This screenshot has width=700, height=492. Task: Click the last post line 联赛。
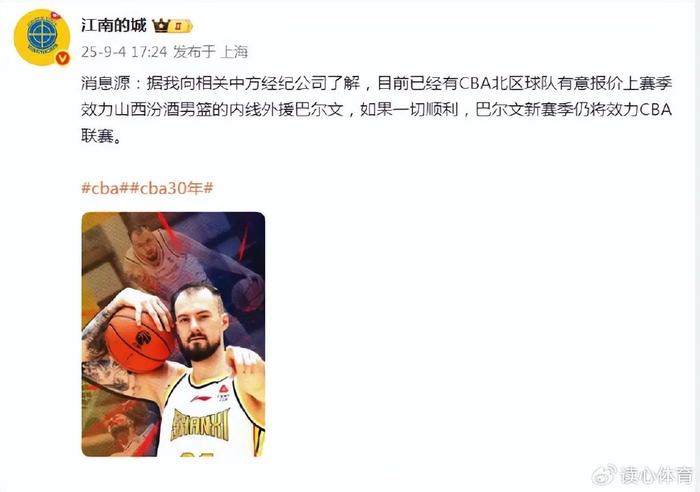101,136
